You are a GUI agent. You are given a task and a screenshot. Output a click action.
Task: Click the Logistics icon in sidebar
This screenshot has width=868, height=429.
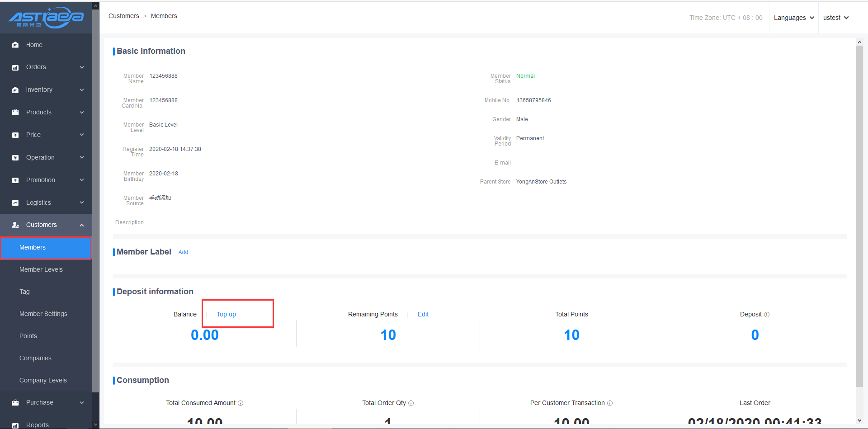[x=15, y=203]
